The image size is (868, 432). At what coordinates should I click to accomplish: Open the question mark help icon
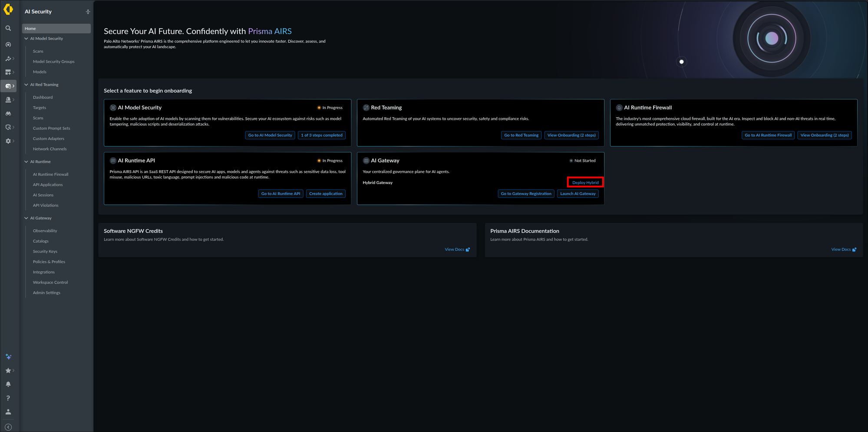(x=8, y=398)
